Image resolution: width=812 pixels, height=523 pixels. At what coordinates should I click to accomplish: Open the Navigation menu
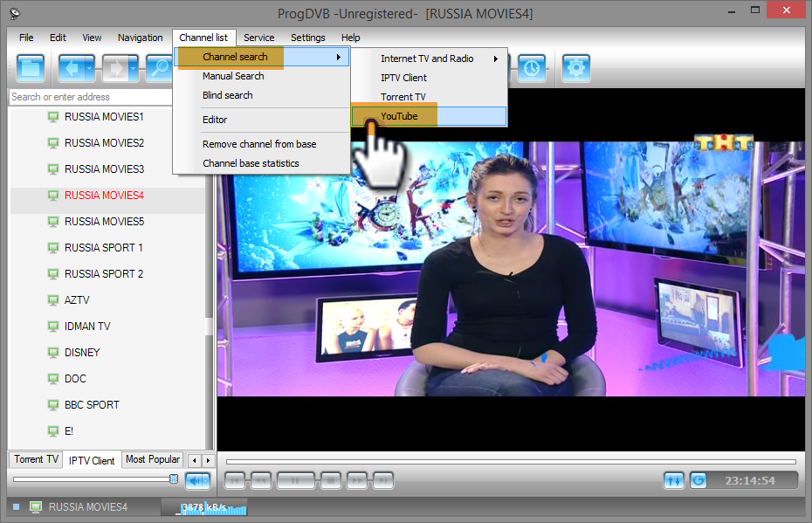[140, 38]
